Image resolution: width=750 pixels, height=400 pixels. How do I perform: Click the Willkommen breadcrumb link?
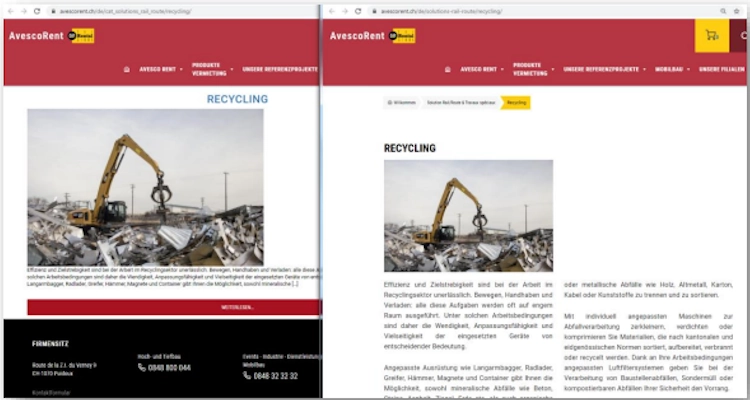pos(402,103)
